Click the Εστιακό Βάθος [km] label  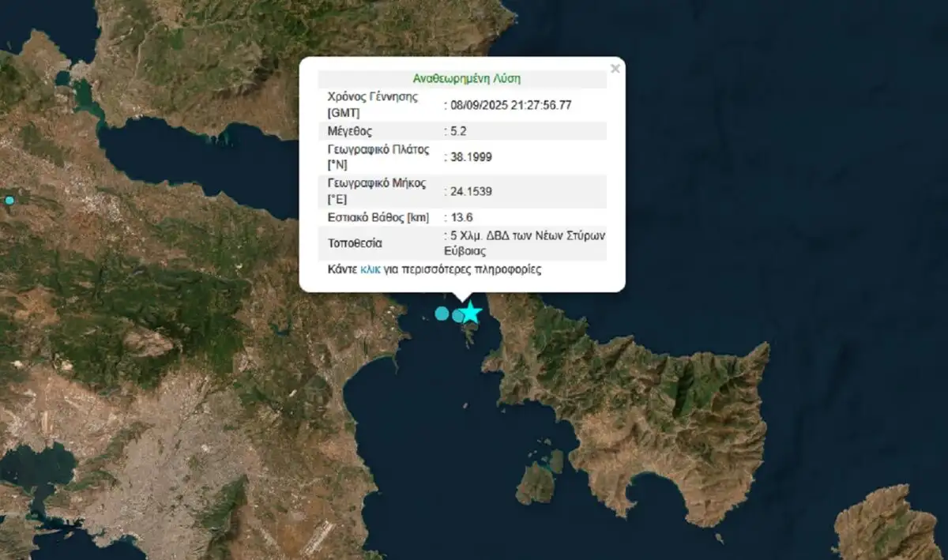tap(378, 217)
